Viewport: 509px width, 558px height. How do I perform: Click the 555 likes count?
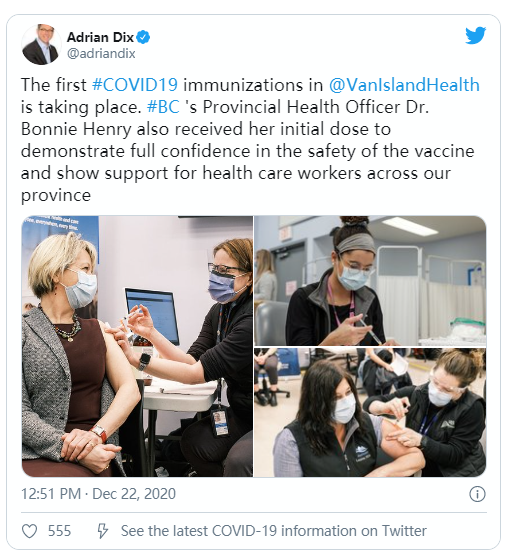tap(59, 531)
